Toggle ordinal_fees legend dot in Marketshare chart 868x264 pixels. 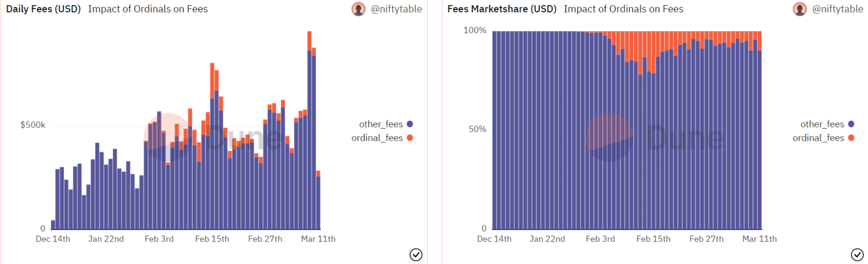(851, 138)
